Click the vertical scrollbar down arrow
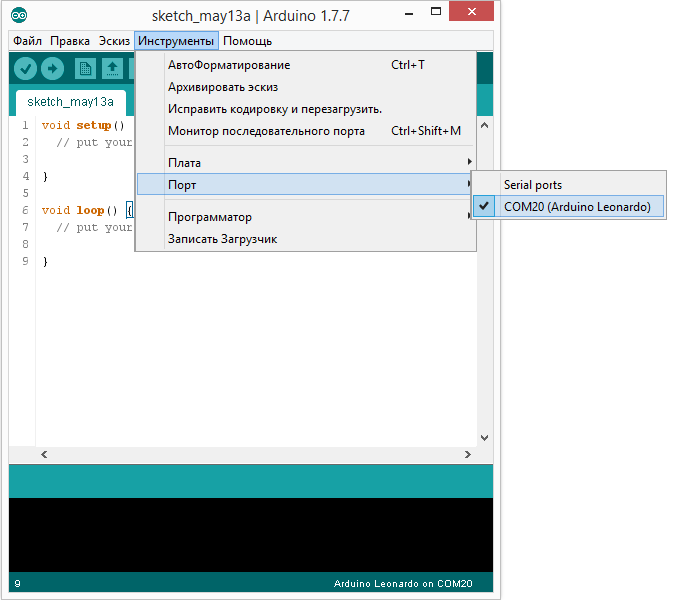Screen dimensions: 700x600 [484, 438]
